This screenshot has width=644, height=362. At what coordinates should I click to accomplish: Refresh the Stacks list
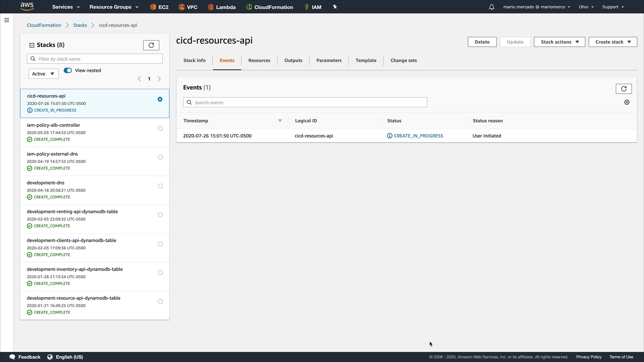pyautogui.click(x=151, y=45)
